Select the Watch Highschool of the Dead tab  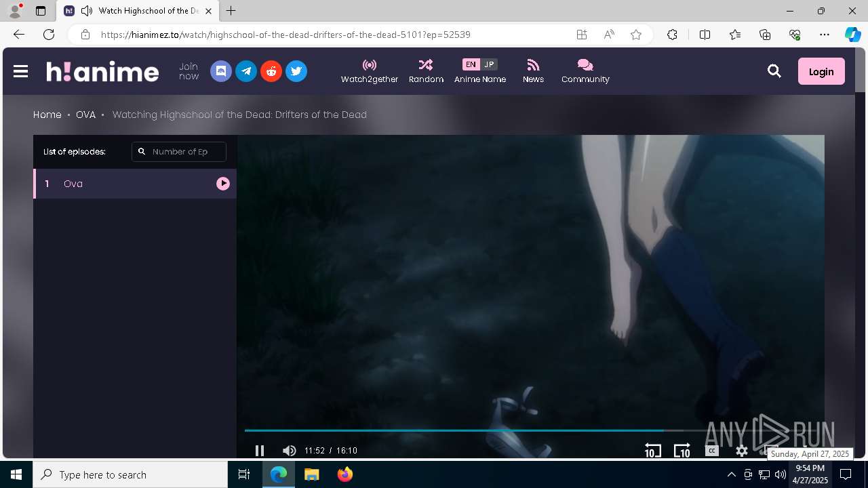pyautogui.click(x=137, y=11)
